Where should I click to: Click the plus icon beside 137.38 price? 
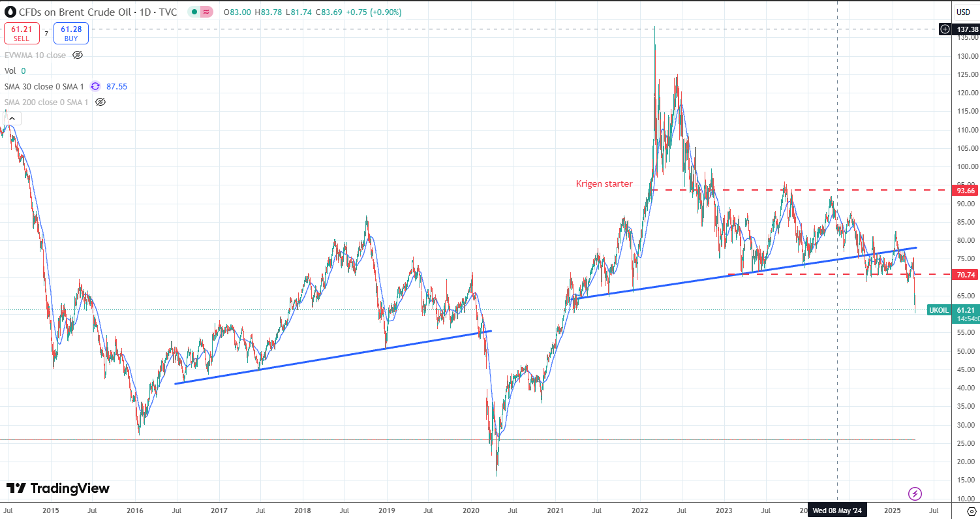coord(945,29)
